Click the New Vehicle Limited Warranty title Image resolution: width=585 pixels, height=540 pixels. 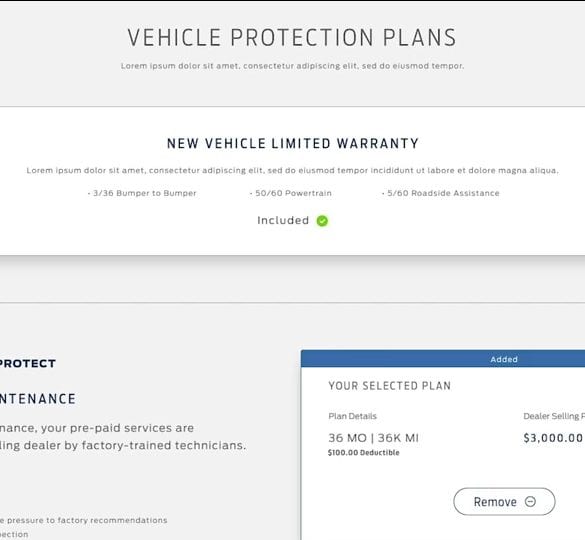[x=293, y=144]
